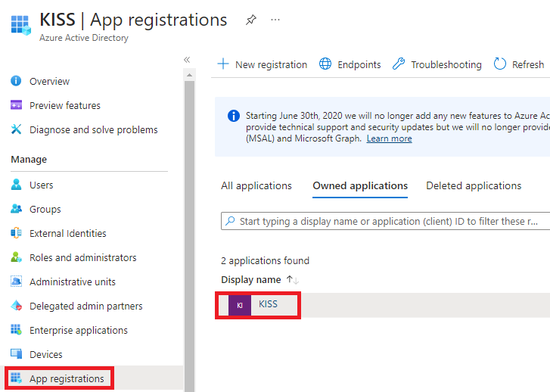
Task: Click the Groups people icon
Action: [16, 208]
